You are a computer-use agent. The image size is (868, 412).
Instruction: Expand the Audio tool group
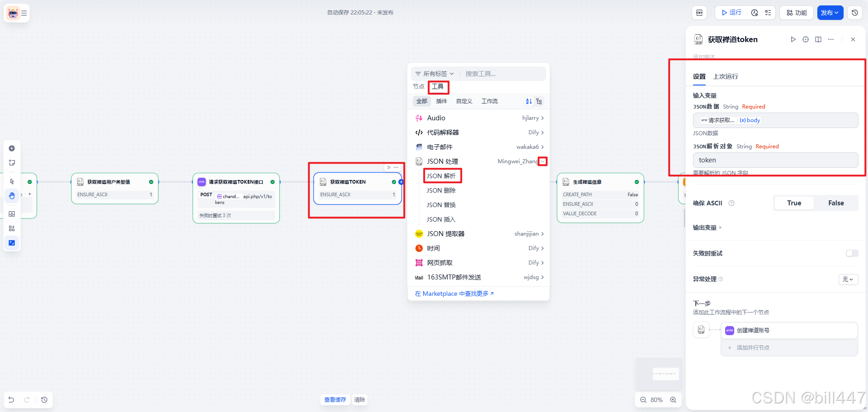pyautogui.click(x=479, y=118)
